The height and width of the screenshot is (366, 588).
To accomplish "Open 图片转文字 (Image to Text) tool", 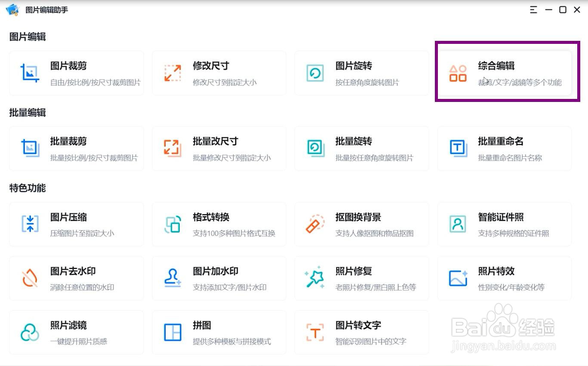I will 361,332.
